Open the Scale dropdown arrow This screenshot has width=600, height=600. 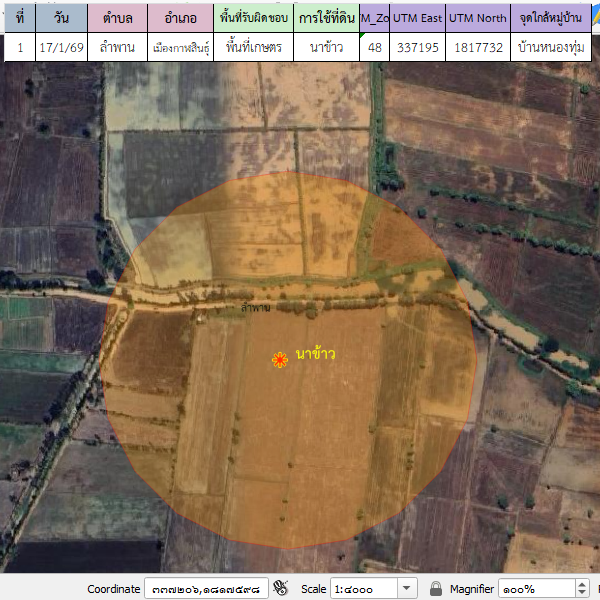pos(407,588)
